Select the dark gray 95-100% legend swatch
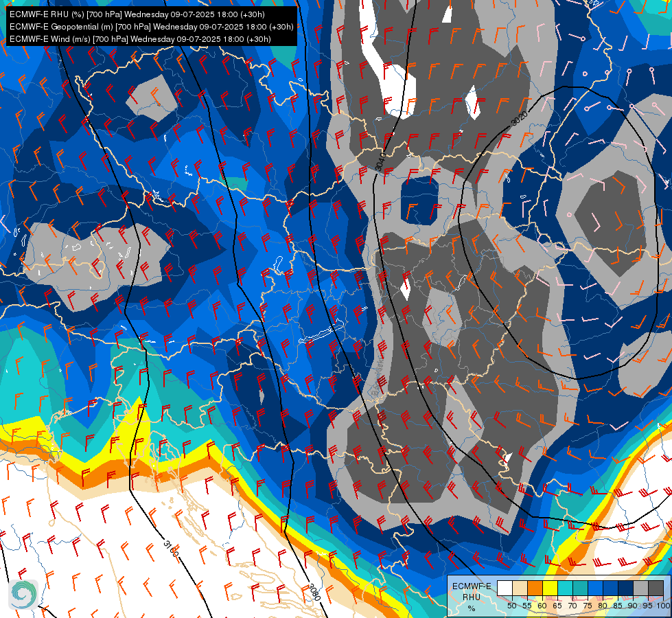The image size is (672, 618). (x=656, y=588)
